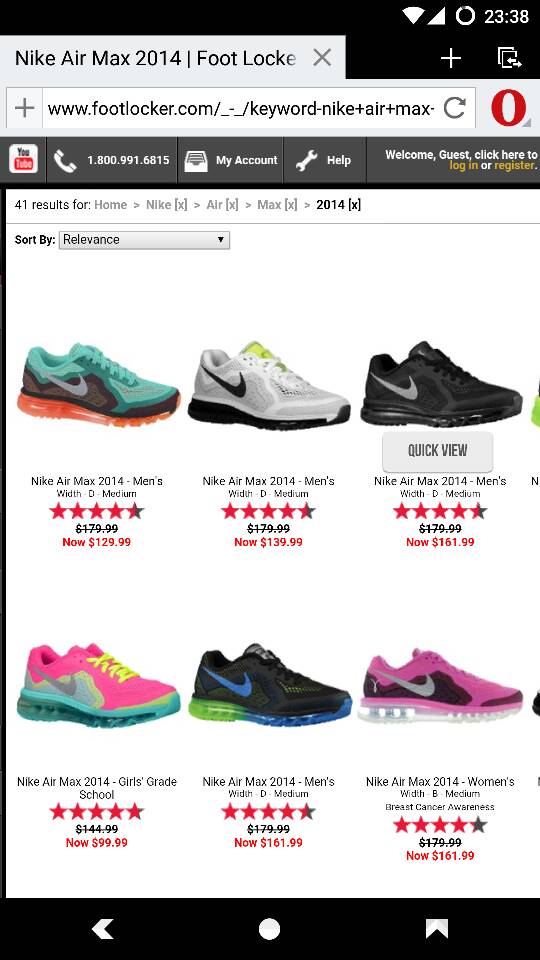This screenshot has width=540, height=960.
Task: Open a new browser tab
Action: 451,58
